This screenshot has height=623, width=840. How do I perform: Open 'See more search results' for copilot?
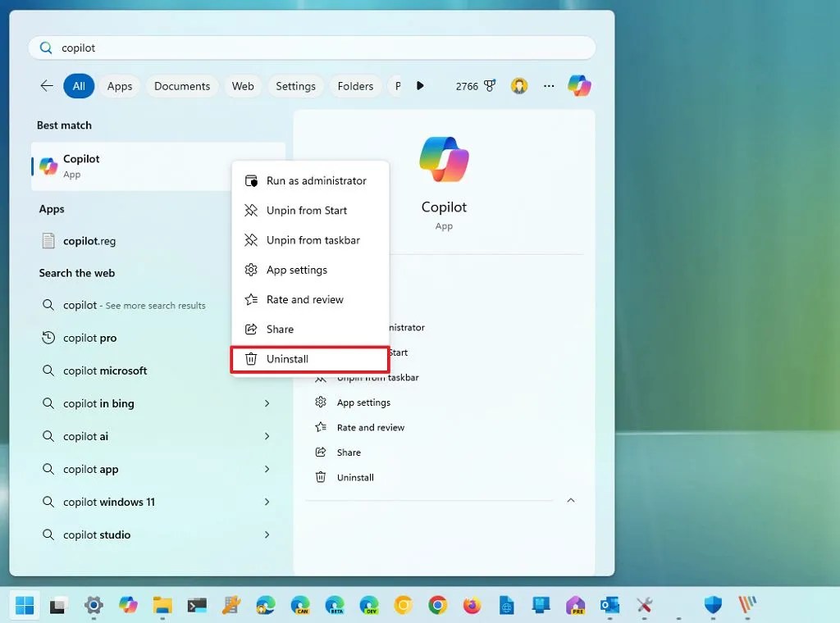click(131, 305)
